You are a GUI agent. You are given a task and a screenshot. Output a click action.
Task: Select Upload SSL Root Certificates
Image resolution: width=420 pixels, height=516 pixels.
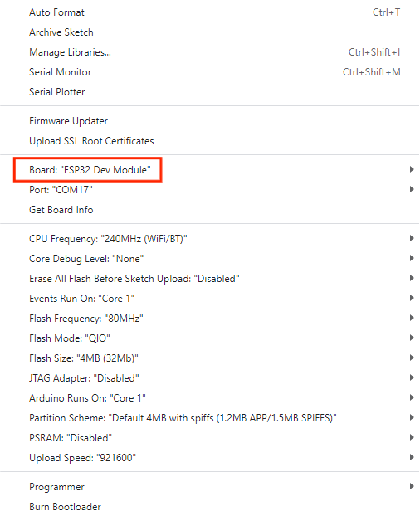tap(210, 141)
